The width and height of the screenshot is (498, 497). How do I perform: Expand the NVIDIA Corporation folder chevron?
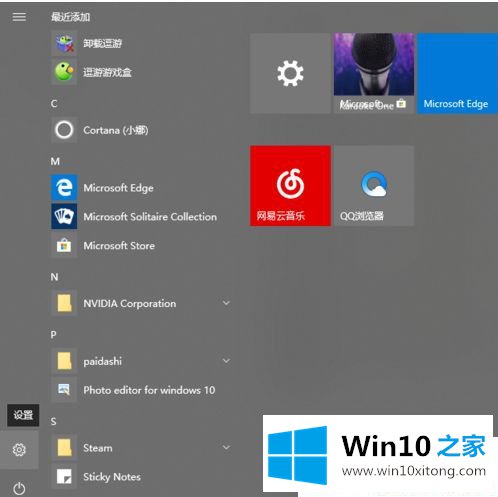click(x=226, y=303)
